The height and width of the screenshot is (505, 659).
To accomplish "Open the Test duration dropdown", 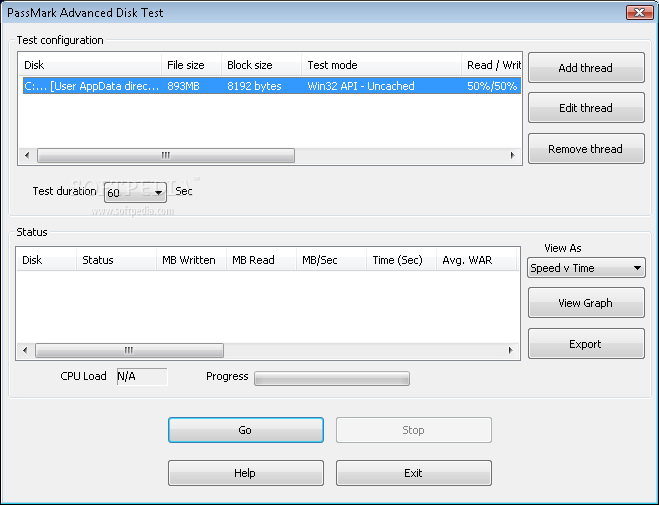I will click(x=135, y=192).
